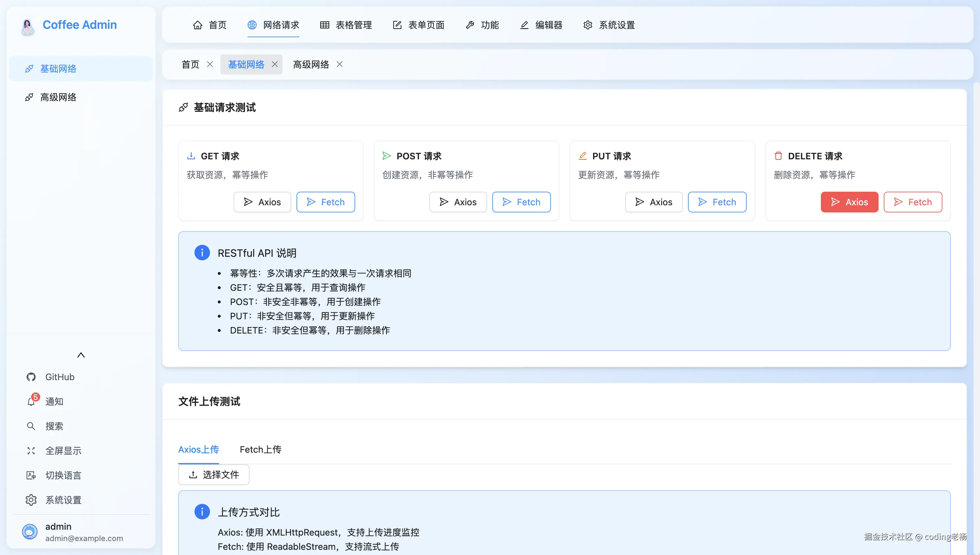Trigger the DELETE request via red Axios button
The image size is (980, 555).
click(x=849, y=202)
